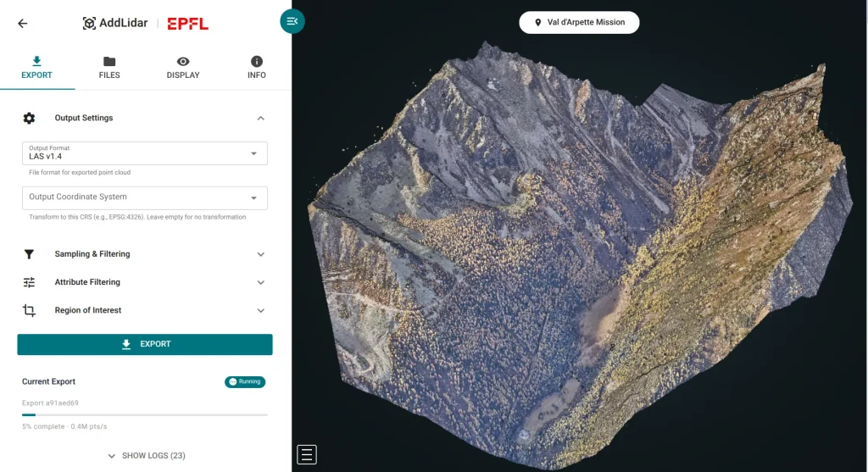Collapse the Output Settings section chevron
Screen dimensions: 868x472
coord(260,119)
